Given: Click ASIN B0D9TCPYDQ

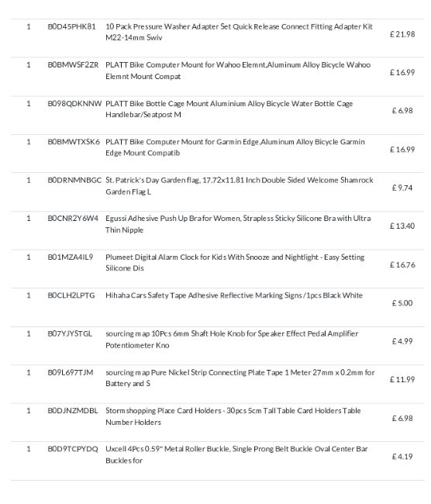Looking at the screenshot, I should coord(73,449).
